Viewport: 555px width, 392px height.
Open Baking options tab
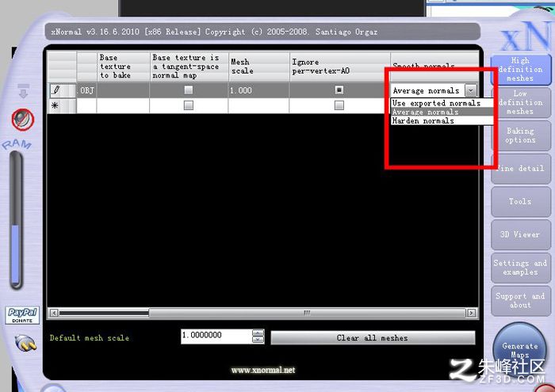pos(521,135)
